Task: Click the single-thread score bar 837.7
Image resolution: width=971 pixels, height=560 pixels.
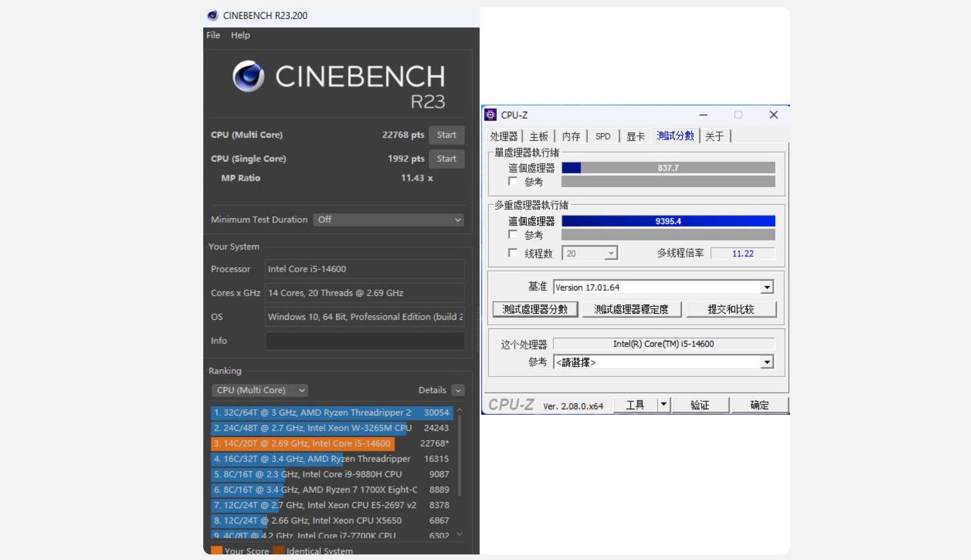Action: pos(668,168)
